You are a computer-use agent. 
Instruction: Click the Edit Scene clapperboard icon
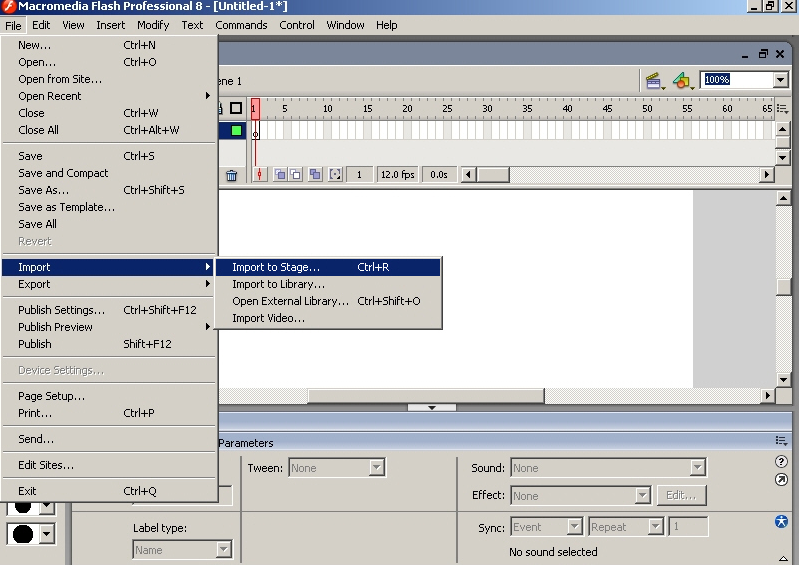point(654,81)
